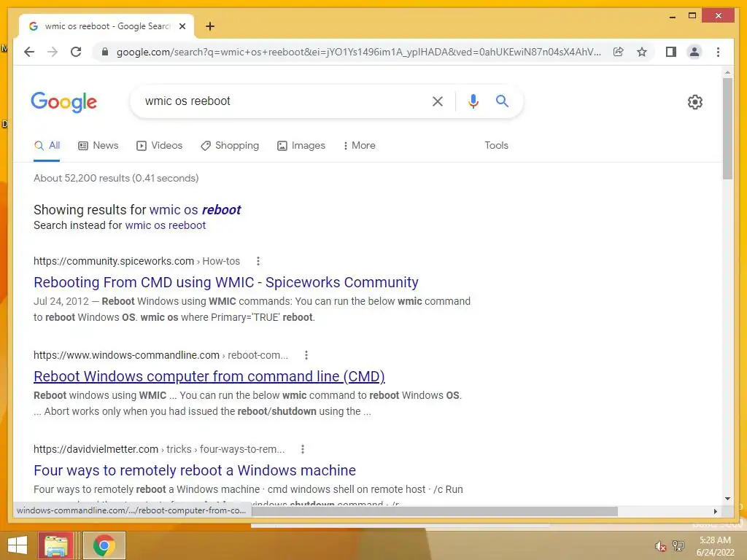Open options menu for Spiceworks result
747x560 pixels.
pyautogui.click(x=258, y=261)
